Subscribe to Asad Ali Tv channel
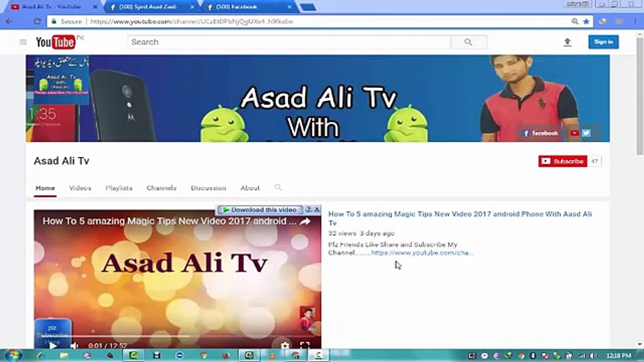 point(562,161)
